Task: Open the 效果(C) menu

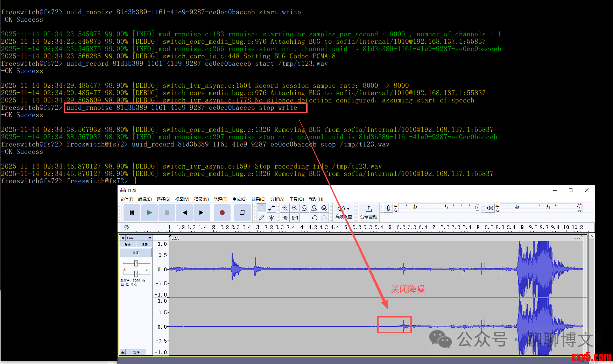Action: point(258,199)
